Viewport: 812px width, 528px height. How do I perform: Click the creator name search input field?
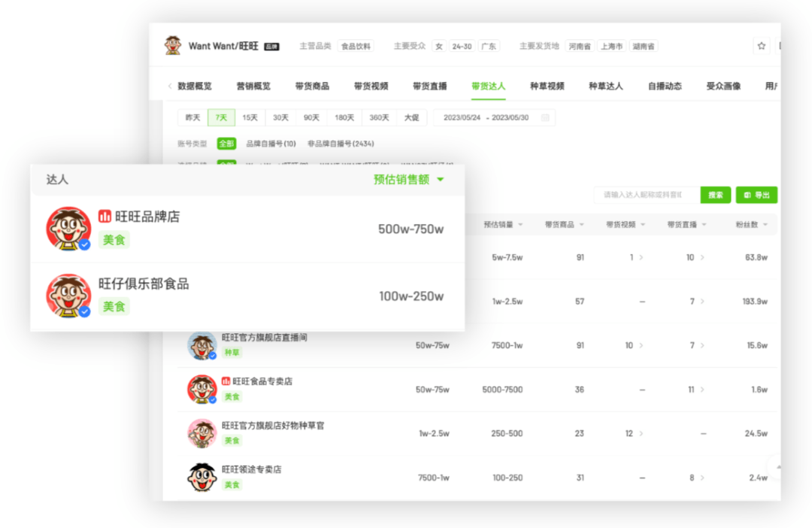647,195
